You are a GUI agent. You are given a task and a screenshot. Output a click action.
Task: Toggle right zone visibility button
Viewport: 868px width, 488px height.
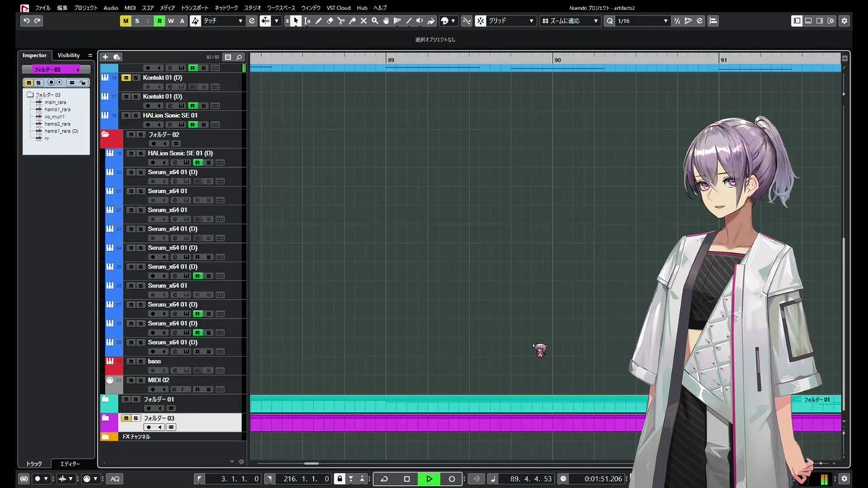820,21
